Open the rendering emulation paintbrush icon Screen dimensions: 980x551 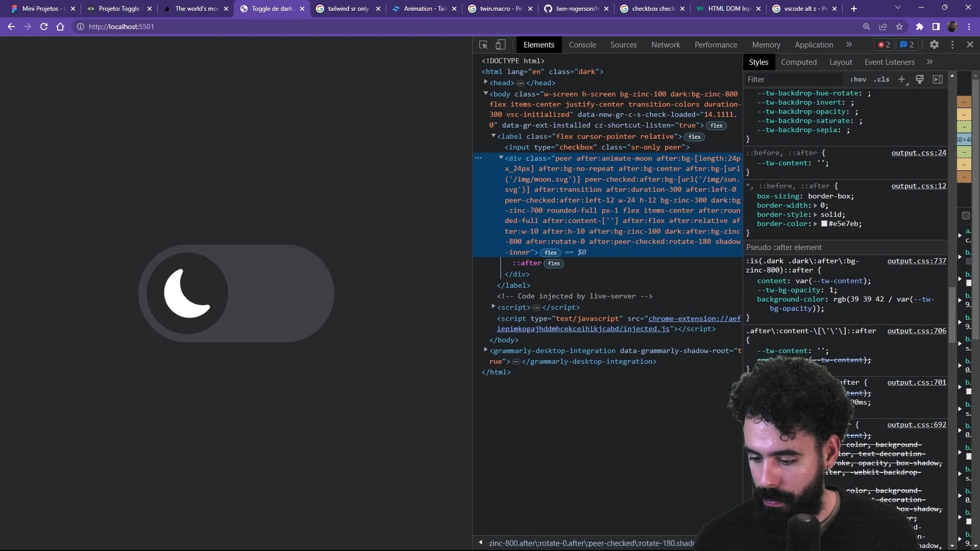(x=920, y=79)
